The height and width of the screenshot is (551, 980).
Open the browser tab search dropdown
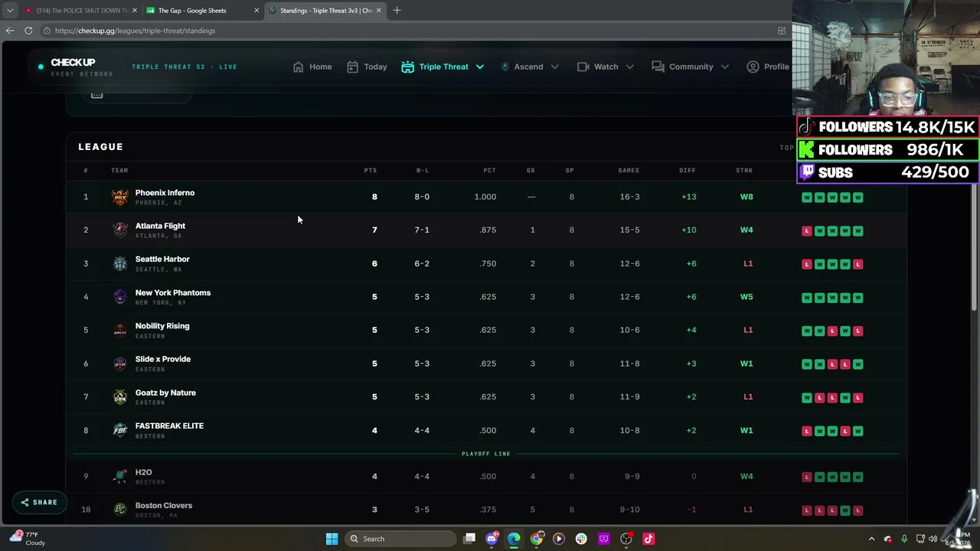(x=10, y=11)
